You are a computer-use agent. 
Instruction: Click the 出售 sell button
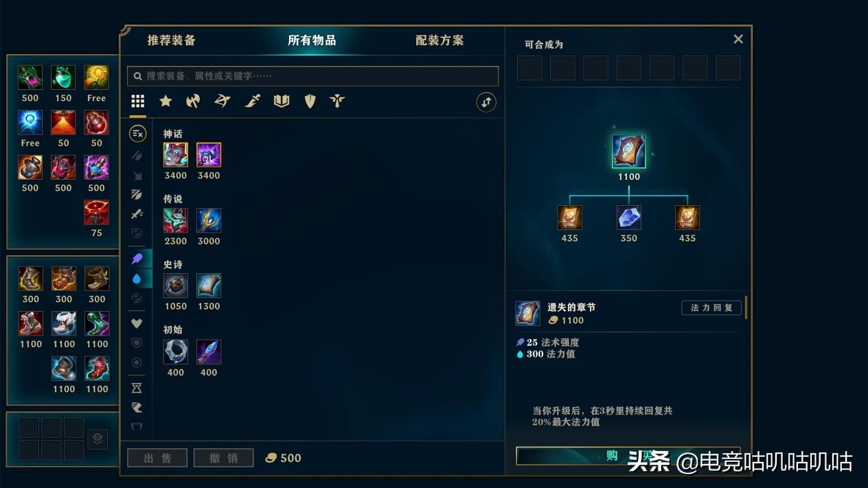click(x=157, y=458)
